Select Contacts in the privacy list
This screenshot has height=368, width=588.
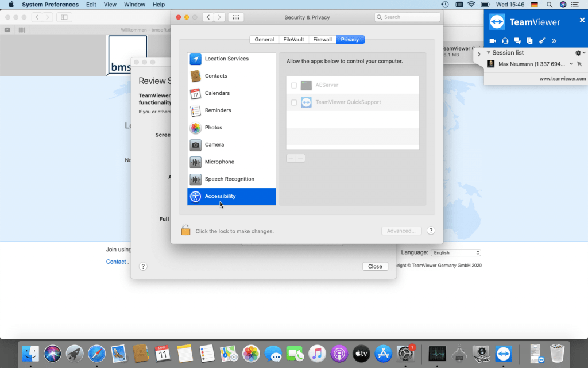pyautogui.click(x=231, y=76)
